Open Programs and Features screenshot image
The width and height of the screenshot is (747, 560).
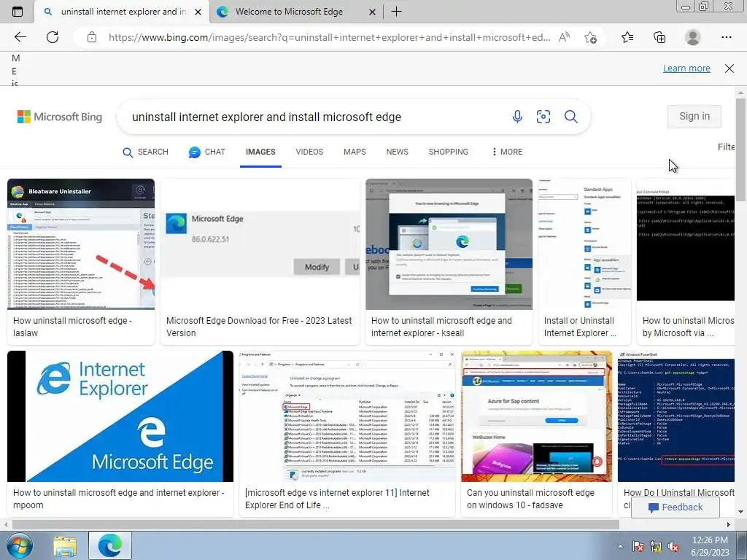pos(347,416)
